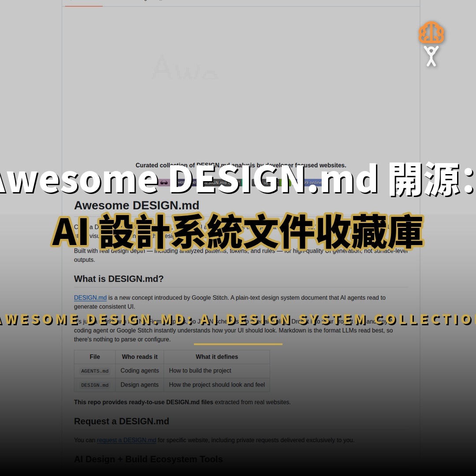476x476 pixels.
Task: Click the "How to build the project" cell
Action: pyautogui.click(x=217, y=371)
